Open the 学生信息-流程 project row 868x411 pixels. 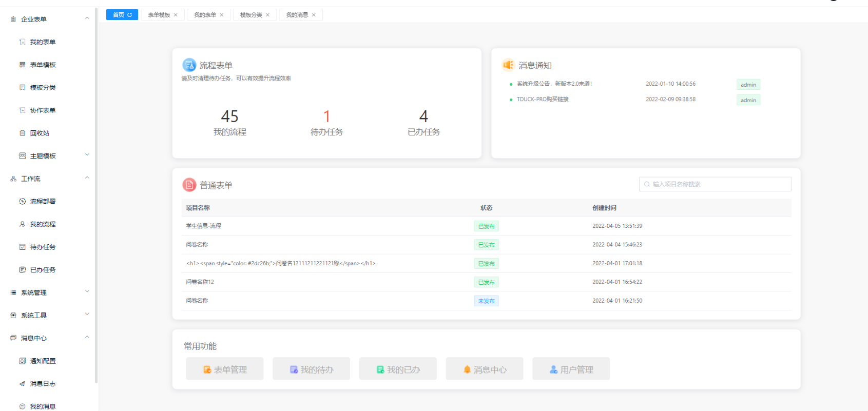(486, 226)
